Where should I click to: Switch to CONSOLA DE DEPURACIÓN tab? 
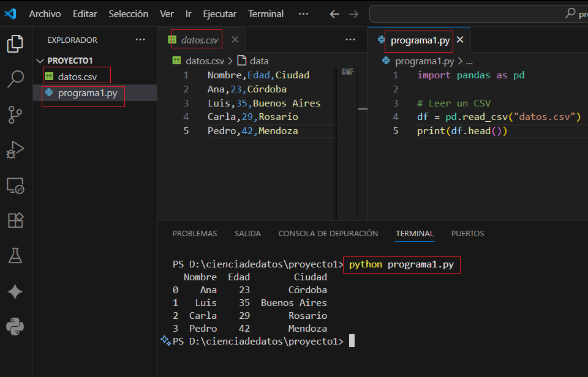pyautogui.click(x=328, y=234)
